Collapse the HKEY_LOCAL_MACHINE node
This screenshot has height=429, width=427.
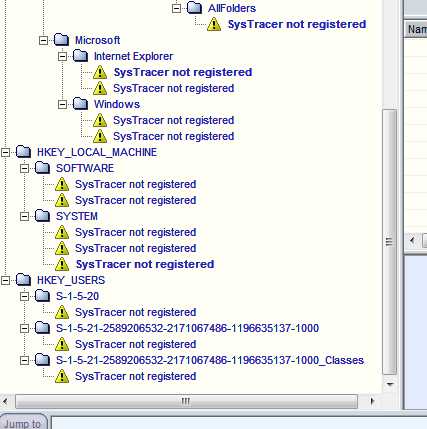coord(5,152)
